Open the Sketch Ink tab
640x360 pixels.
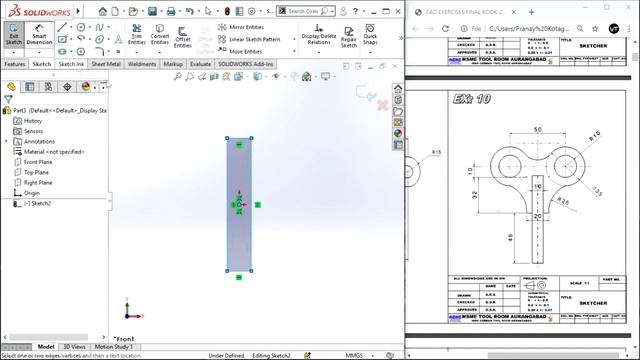[71, 64]
